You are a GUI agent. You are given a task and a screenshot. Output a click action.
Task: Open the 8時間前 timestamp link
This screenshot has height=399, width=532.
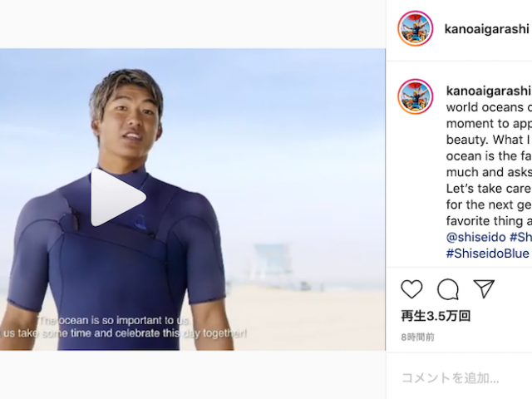point(417,337)
